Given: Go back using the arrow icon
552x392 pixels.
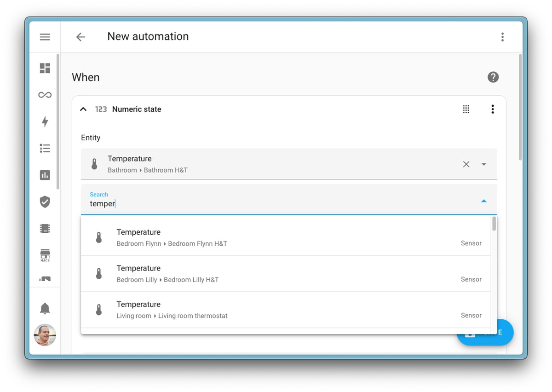Looking at the screenshot, I should point(80,37).
